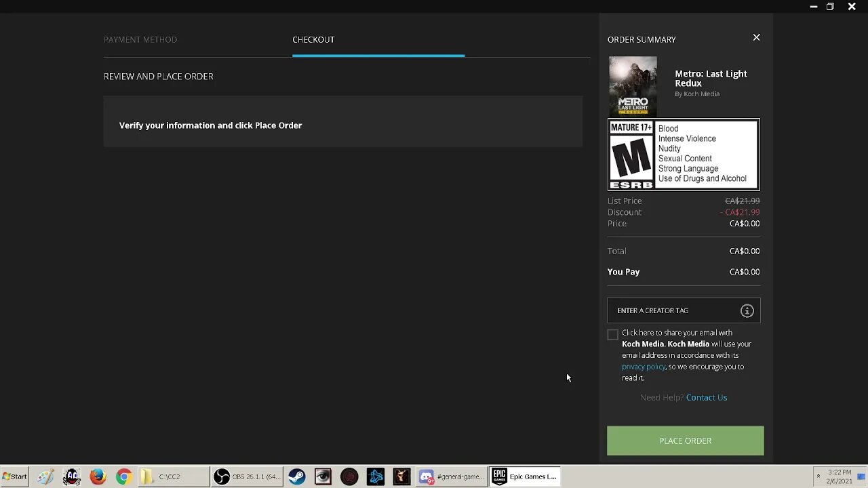
Task: Switch to the Payment Method tab
Action: coord(140,39)
